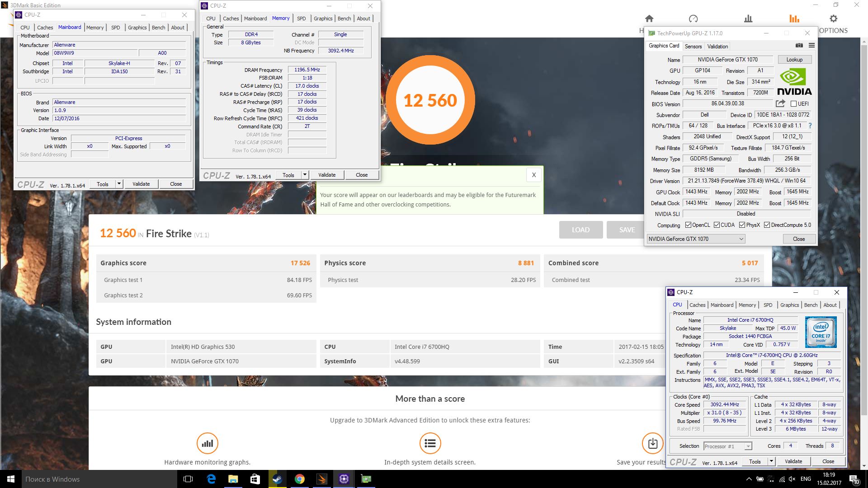Open 3DMark Options gear icon
This screenshot has height=488, width=868.
834,19
